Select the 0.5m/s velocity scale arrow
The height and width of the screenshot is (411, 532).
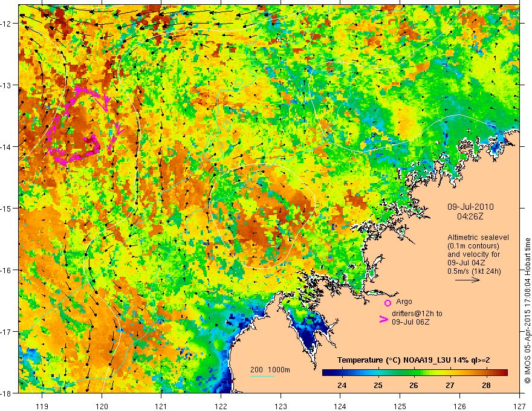click(467, 280)
